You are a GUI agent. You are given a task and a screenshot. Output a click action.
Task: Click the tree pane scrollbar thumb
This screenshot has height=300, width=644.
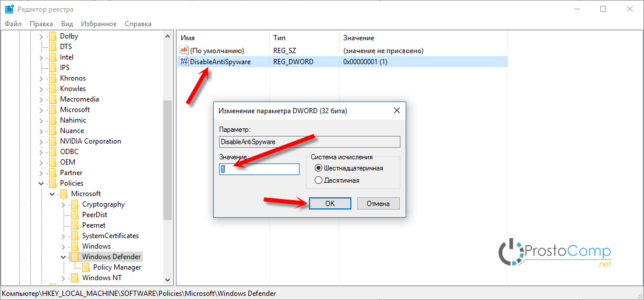click(x=168, y=161)
